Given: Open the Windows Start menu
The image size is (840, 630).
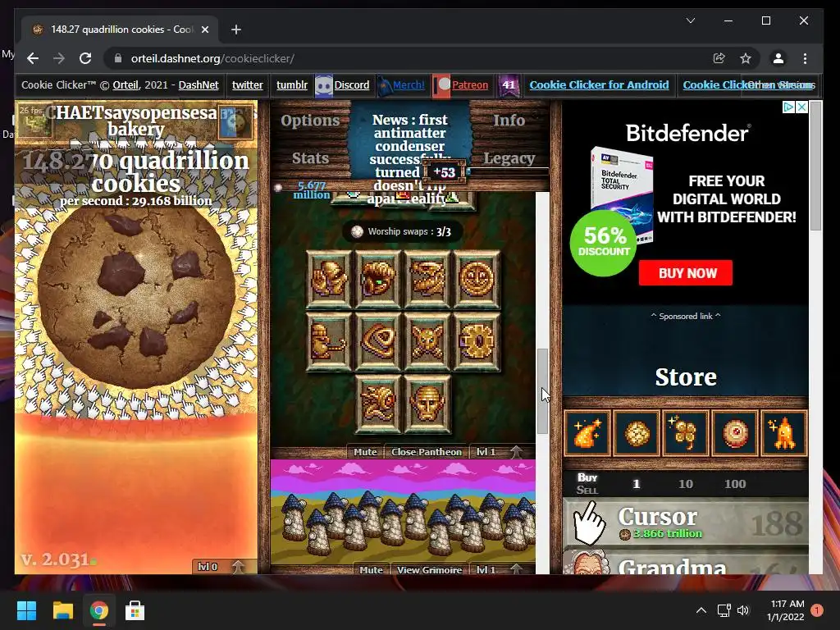Looking at the screenshot, I should pos(26,610).
